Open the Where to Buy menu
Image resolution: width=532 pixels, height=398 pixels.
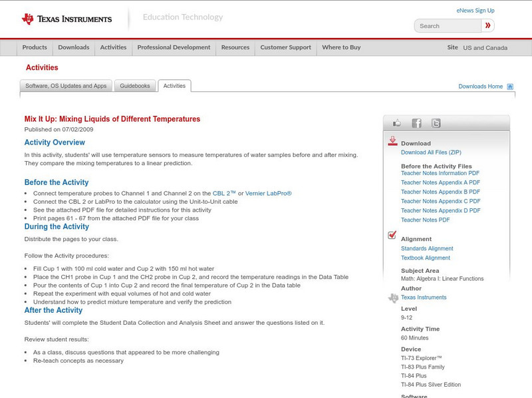[x=341, y=47]
